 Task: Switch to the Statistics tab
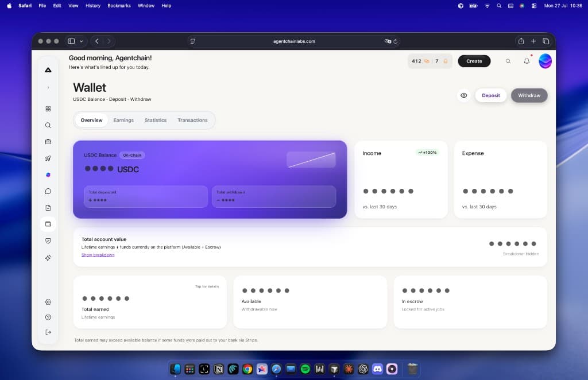[x=156, y=121]
